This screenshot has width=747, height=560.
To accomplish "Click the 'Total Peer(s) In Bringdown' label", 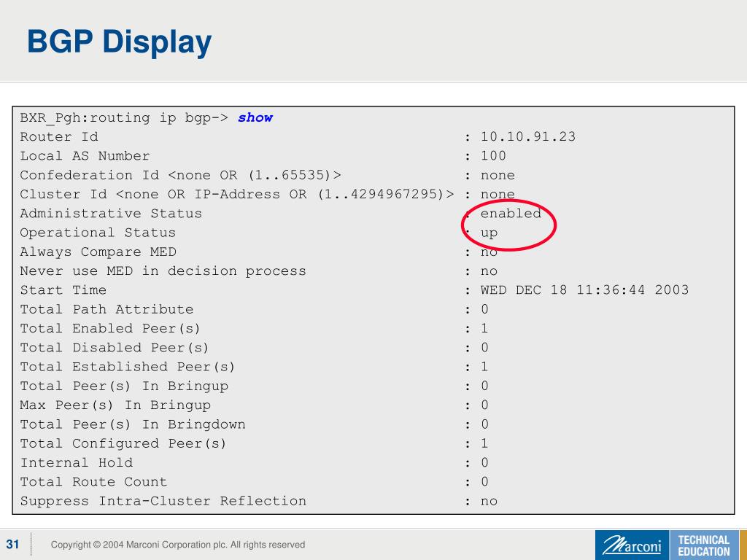I will click(x=133, y=424).
